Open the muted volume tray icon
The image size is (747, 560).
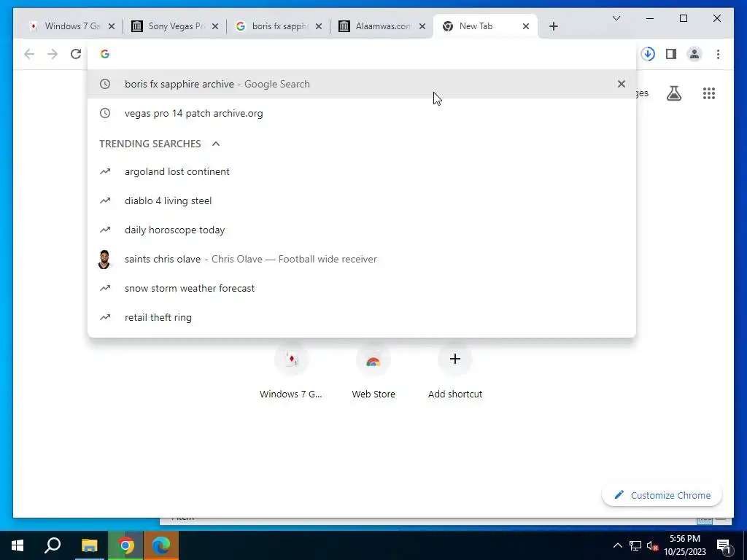(x=653, y=545)
